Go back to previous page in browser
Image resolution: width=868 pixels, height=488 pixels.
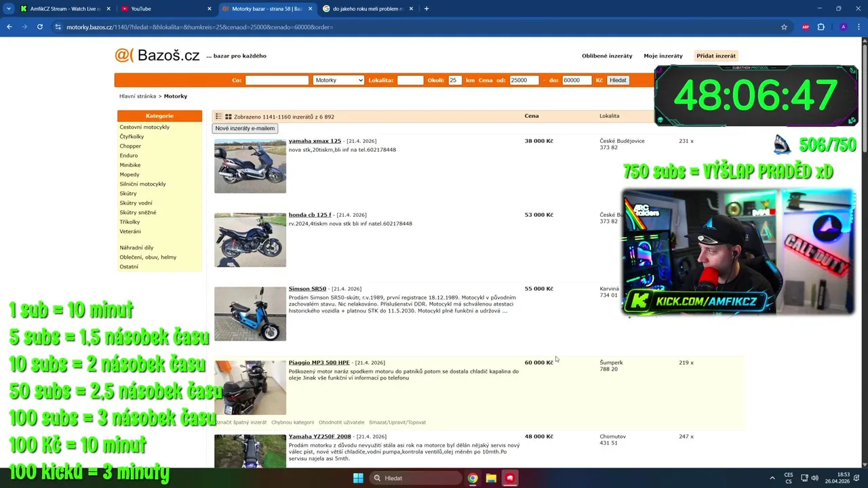[9, 27]
